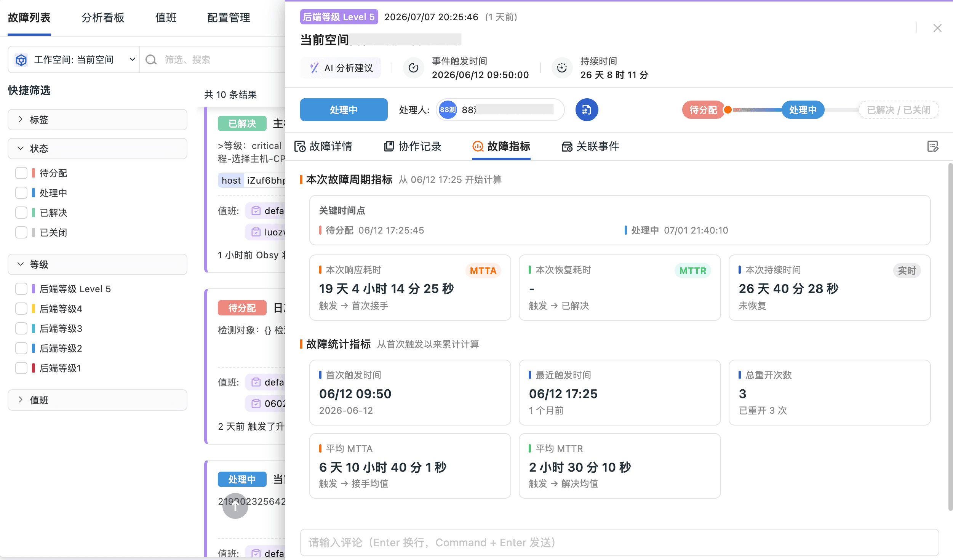This screenshot has width=953, height=560.
Task: Click the 88测 handler avatar
Action: tap(448, 110)
